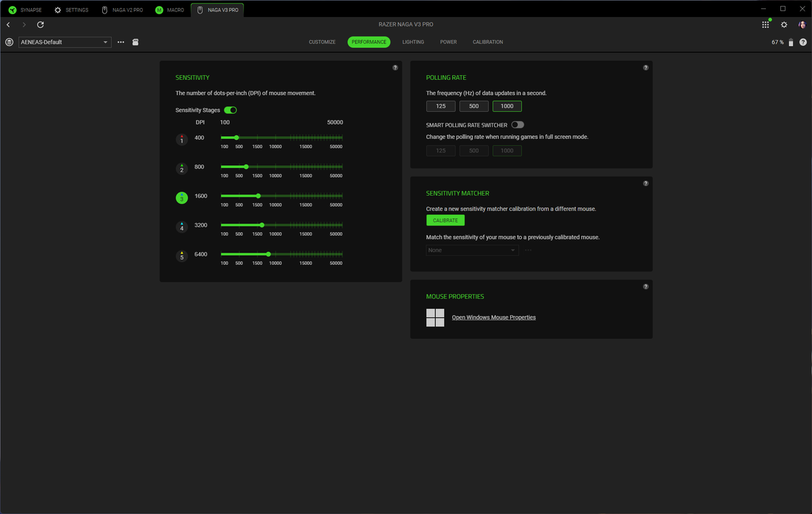This screenshot has width=812, height=514.
Task: Open AENEAS-Default profile dropdown
Action: [x=64, y=42]
